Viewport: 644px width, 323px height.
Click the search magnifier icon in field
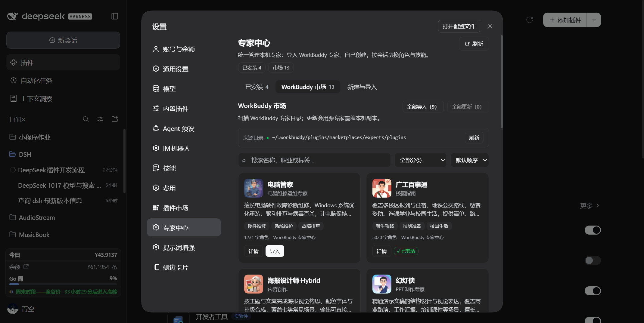pyautogui.click(x=244, y=161)
